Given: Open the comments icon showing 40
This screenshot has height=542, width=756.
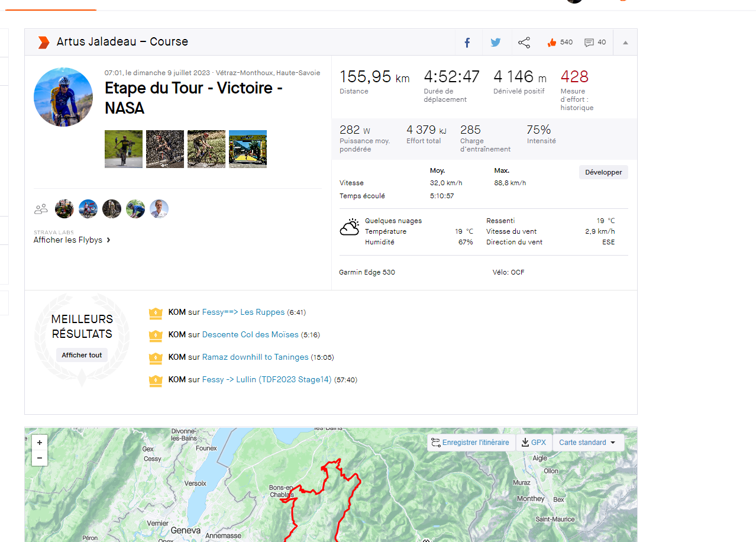Looking at the screenshot, I should (589, 43).
